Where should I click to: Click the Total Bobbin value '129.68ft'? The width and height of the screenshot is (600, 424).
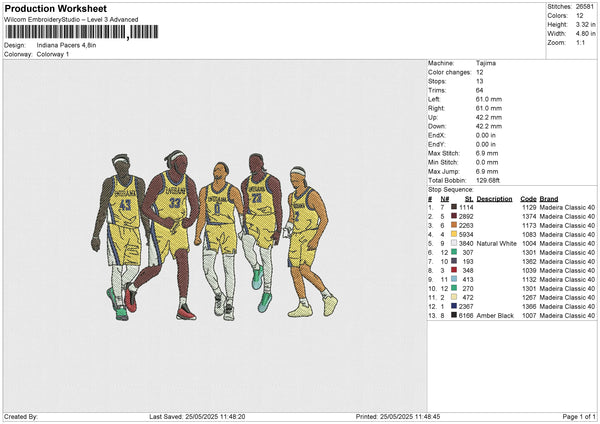point(488,180)
